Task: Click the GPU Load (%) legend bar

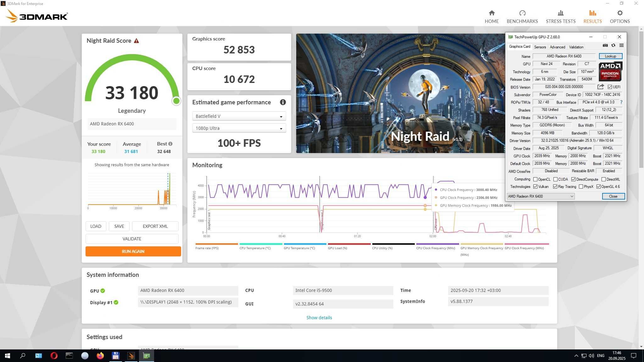Action: pos(349,244)
